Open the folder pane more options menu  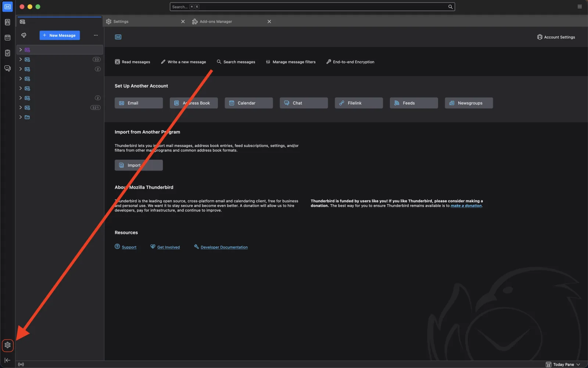pos(96,35)
